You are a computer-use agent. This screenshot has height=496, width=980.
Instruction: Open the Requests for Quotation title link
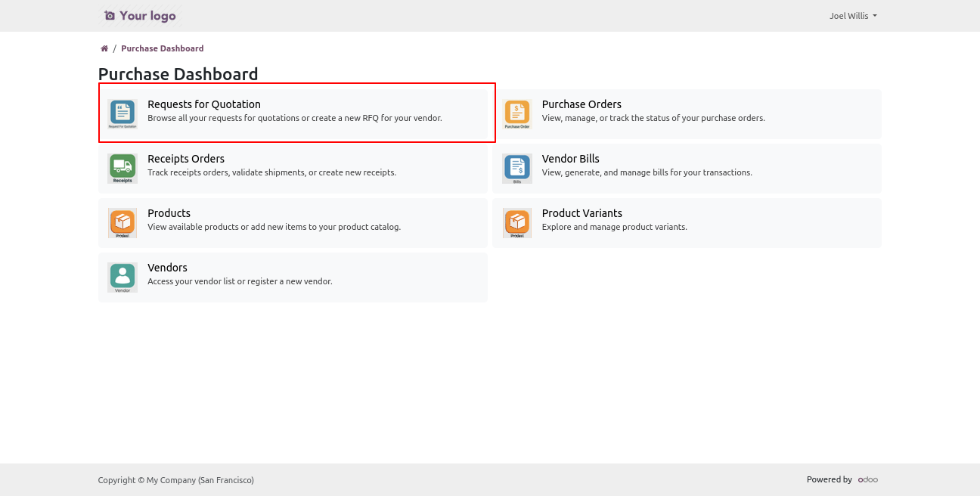point(204,104)
